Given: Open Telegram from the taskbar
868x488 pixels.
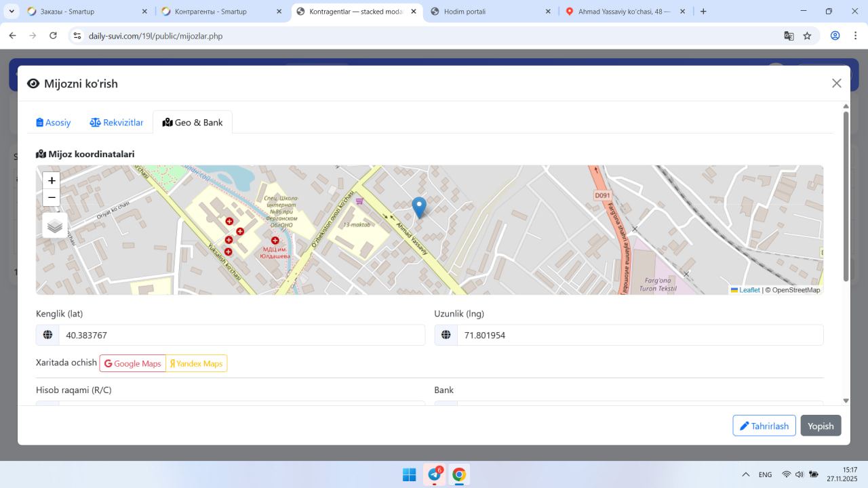Looking at the screenshot, I should (434, 474).
